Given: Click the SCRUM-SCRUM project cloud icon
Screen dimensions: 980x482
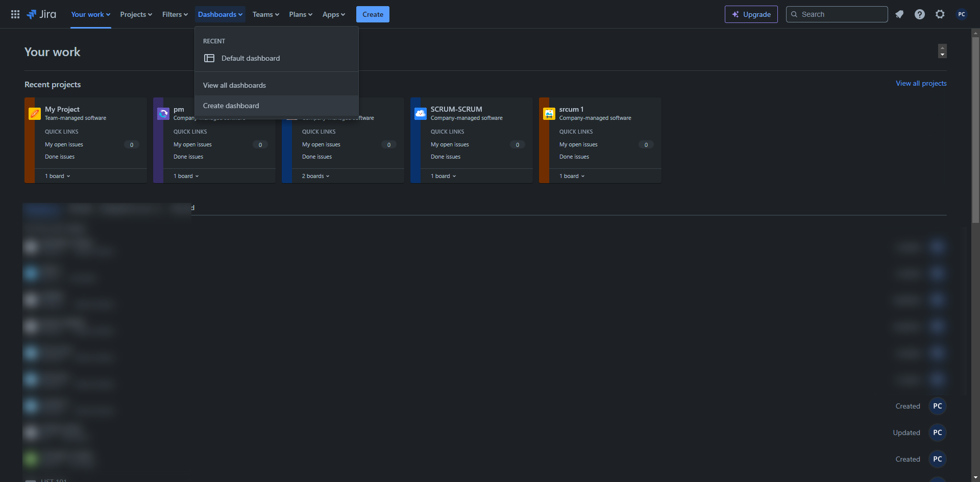Looking at the screenshot, I should tap(421, 113).
